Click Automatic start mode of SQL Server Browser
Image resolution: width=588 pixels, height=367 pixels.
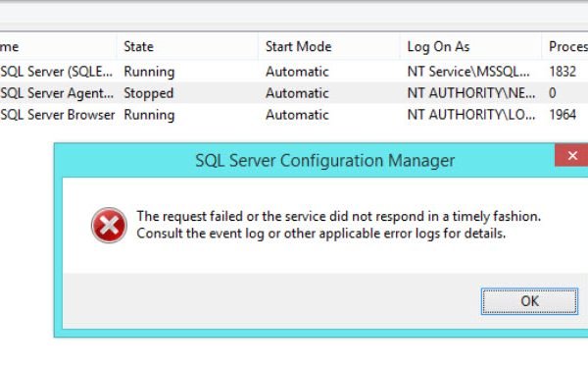click(x=297, y=115)
